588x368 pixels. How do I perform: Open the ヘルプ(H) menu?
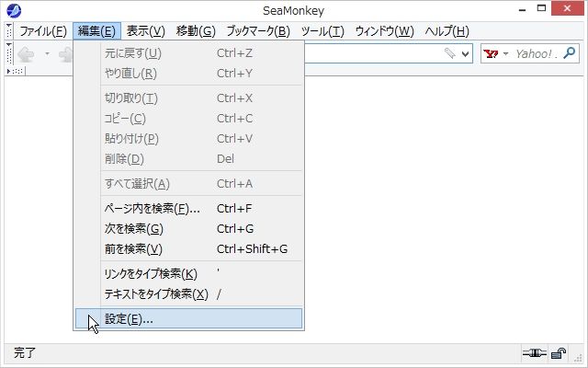click(447, 31)
